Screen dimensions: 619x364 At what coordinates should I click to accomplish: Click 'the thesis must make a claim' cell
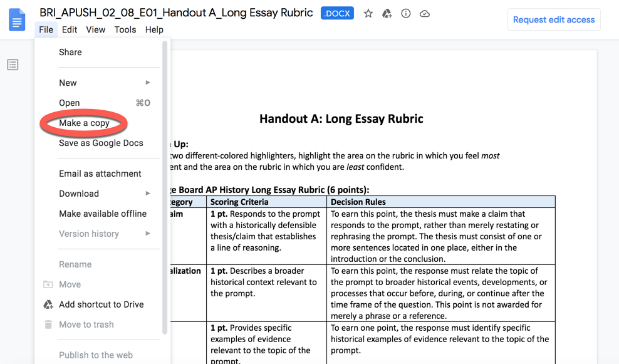click(441, 236)
